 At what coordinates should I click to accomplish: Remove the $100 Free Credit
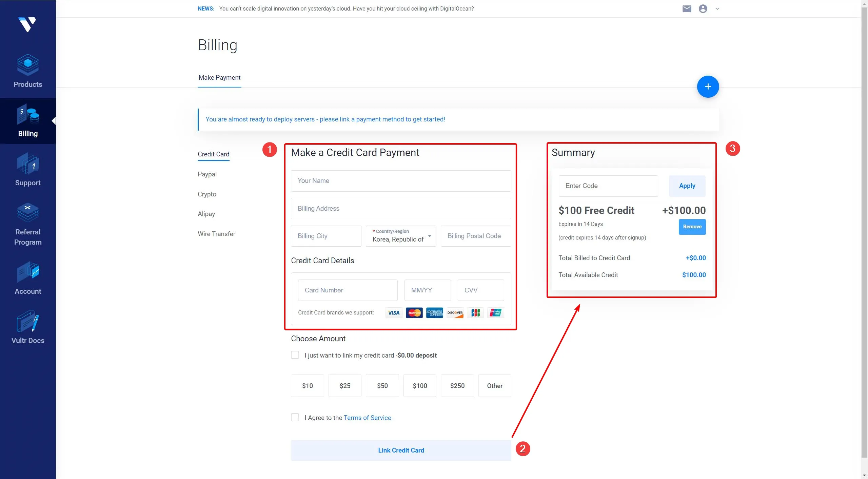pyautogui.click(x=692, y=227)
